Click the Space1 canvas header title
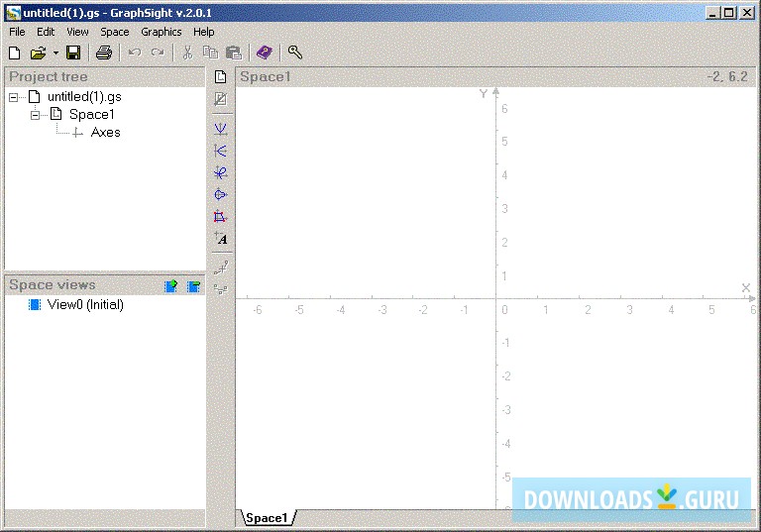The width and height of the screenshot is (761, 532). tap(265, 76)
